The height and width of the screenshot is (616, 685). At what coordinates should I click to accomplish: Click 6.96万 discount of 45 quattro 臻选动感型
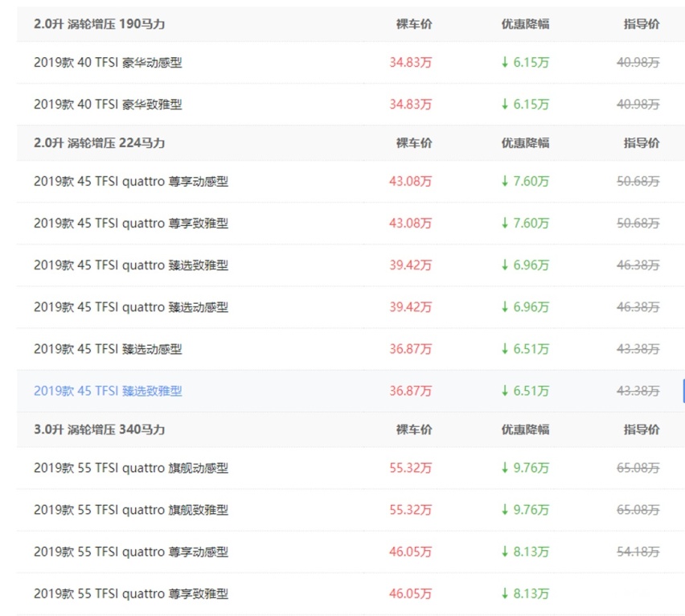[525, 307]
